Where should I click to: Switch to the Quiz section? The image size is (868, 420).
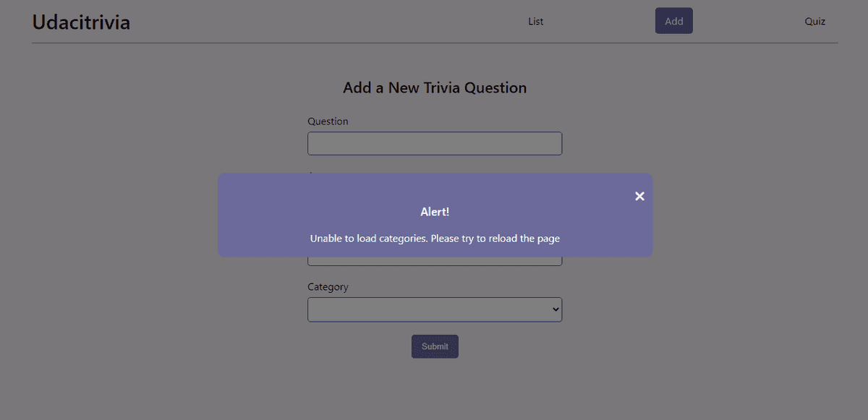pyautogui.click(x=814, y=21)
